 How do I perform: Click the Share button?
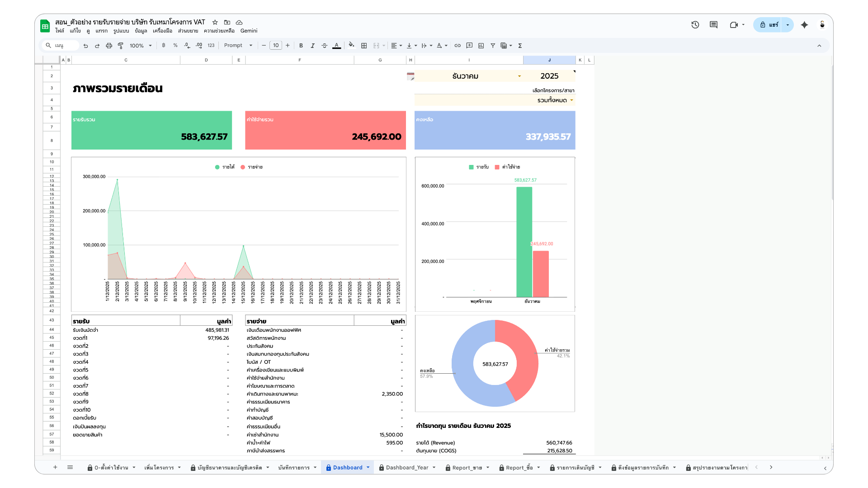pos(769,25)
